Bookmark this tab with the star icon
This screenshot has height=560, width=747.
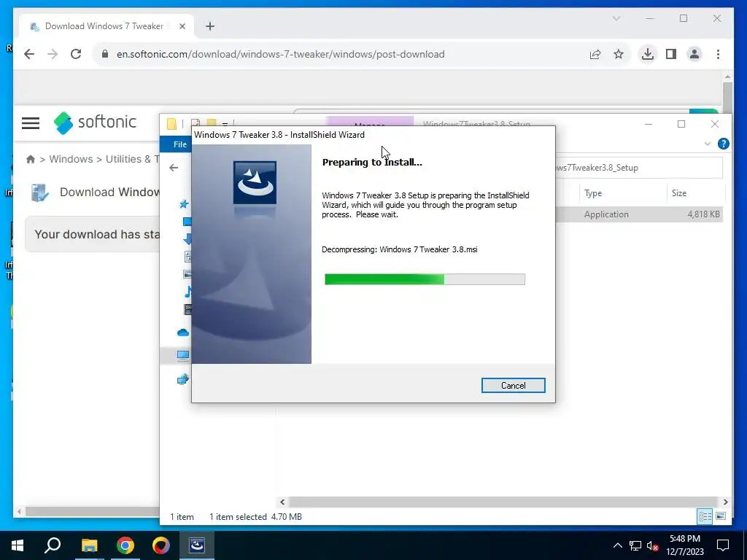pyautogui.click(x=619, y=54)
